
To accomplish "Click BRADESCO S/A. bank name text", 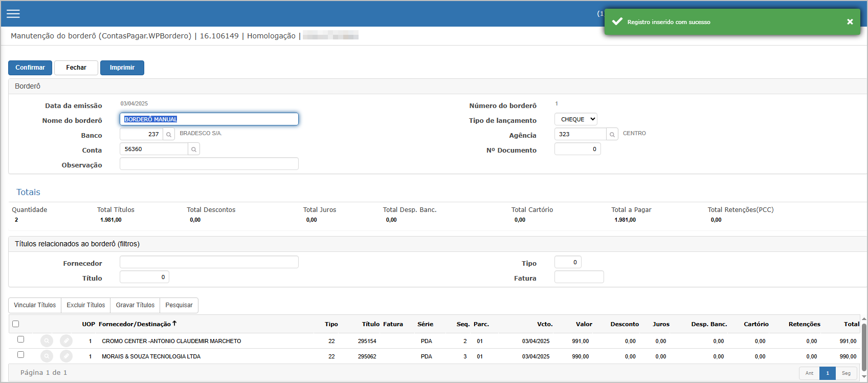I will click(x=201, y=133).
